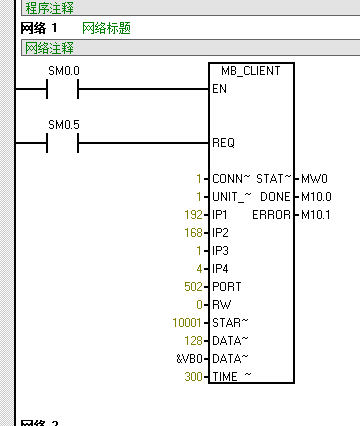Click the IP3 pin label

[x=220, y=251]
